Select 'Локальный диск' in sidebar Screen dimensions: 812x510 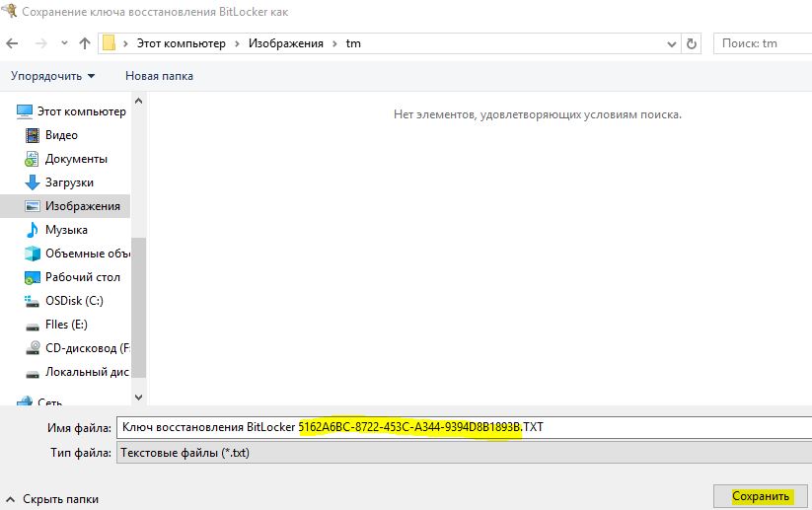point(87,372)
